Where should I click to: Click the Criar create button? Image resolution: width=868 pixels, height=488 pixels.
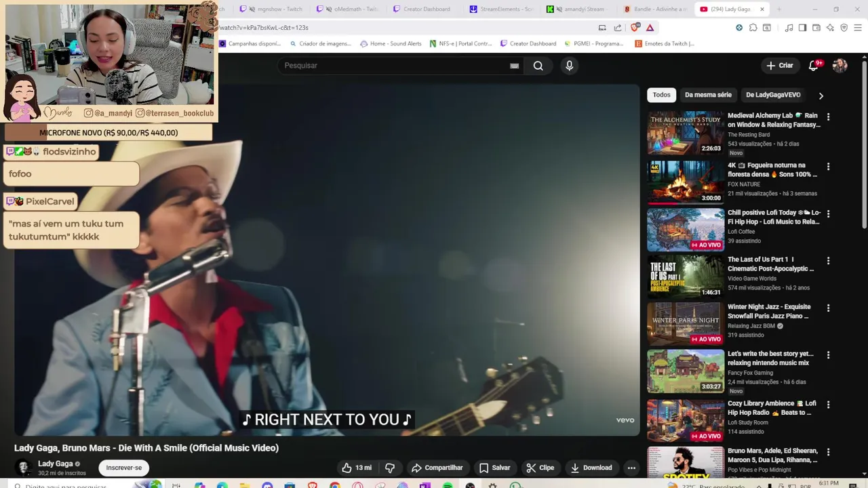coord(779,66)
